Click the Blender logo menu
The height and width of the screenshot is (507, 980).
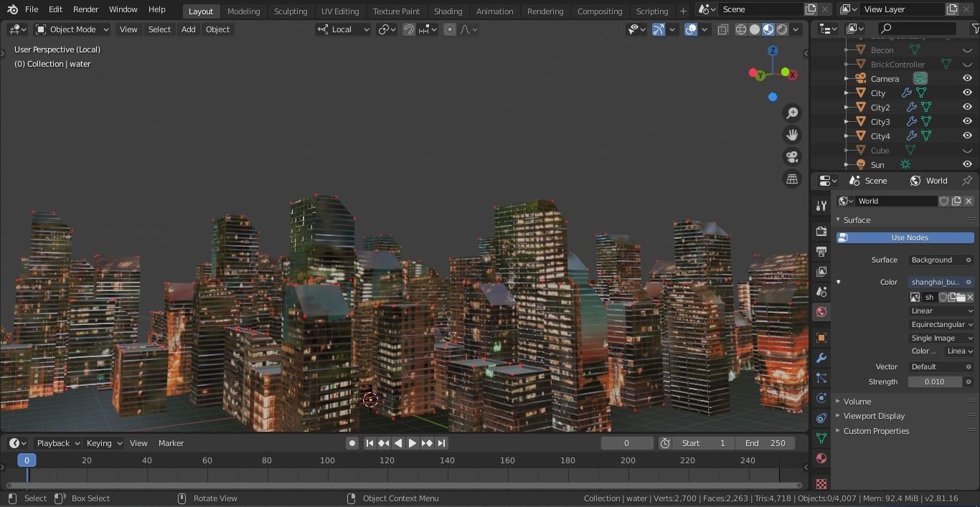point(12,9)
